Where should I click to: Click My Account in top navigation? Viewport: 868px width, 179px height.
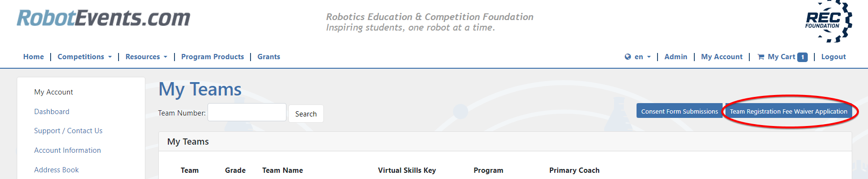[x=722, y=57]
